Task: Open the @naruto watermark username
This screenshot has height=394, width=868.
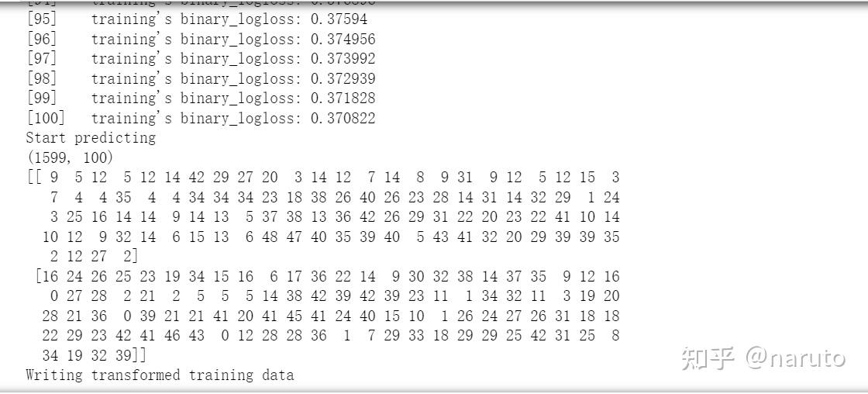Action: pos(795,358)
